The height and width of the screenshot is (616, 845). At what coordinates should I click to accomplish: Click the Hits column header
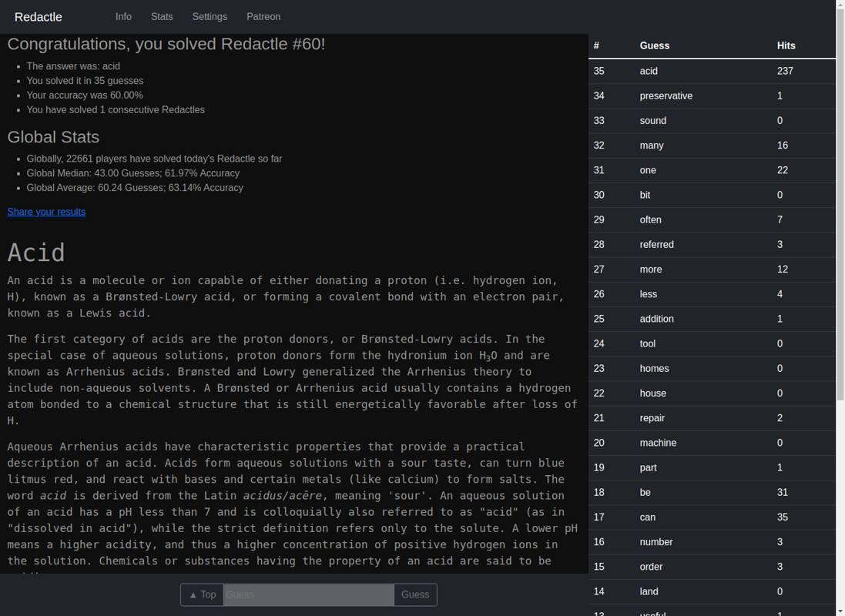click(x=786, y=45)
